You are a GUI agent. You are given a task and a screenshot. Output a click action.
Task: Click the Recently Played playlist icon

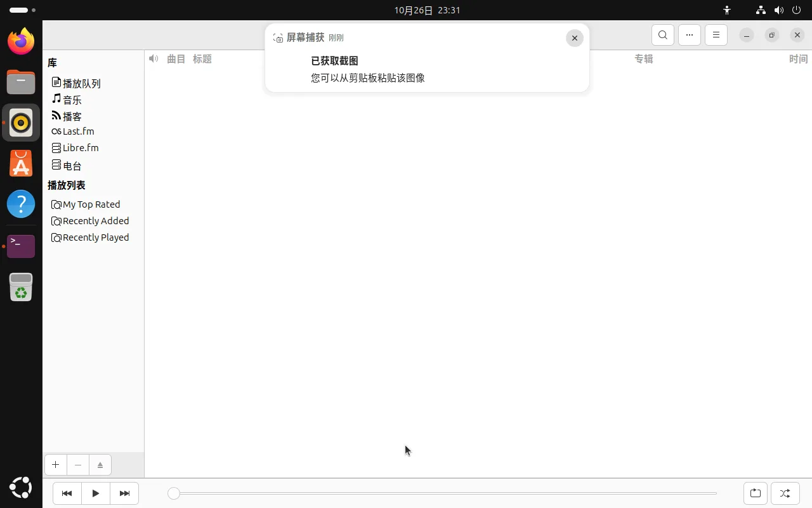(x=56, y=237)
